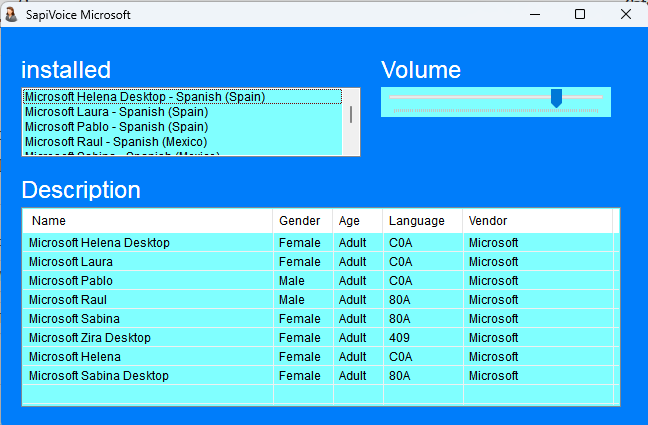
Task: Sort table by Age column header
Action: [358, 221]
